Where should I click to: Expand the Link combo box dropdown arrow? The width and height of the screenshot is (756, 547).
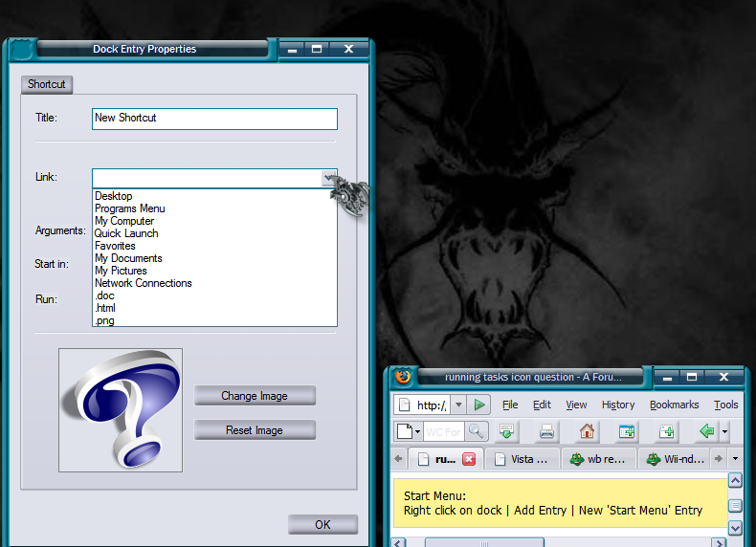click(x=329, y=178)
